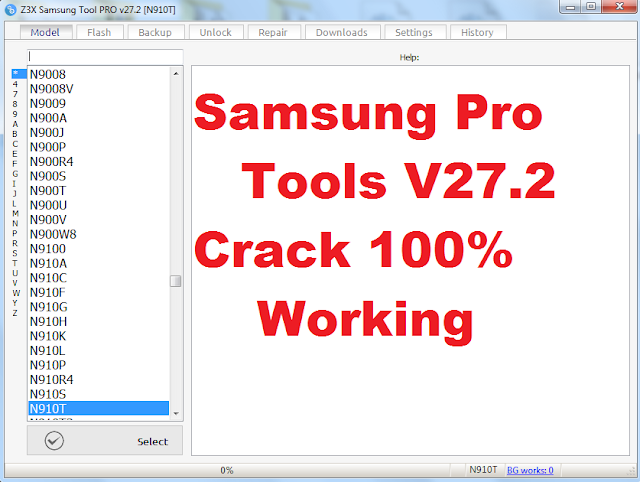Select model N900S
640x482 pixels.
point(98,176)
